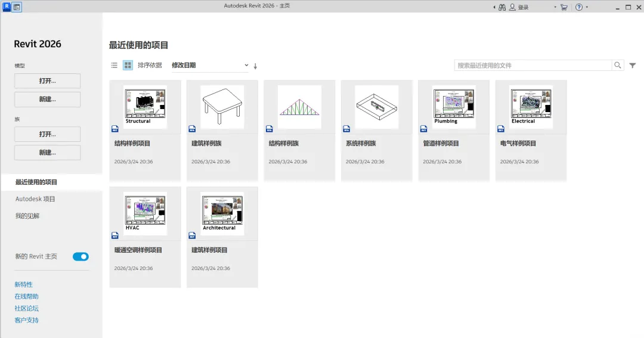Image resolution: width=644 pixels, height=338 pixels.
Task: Click the RVT file icon on 结构样例项目 card
Action: 115,129
